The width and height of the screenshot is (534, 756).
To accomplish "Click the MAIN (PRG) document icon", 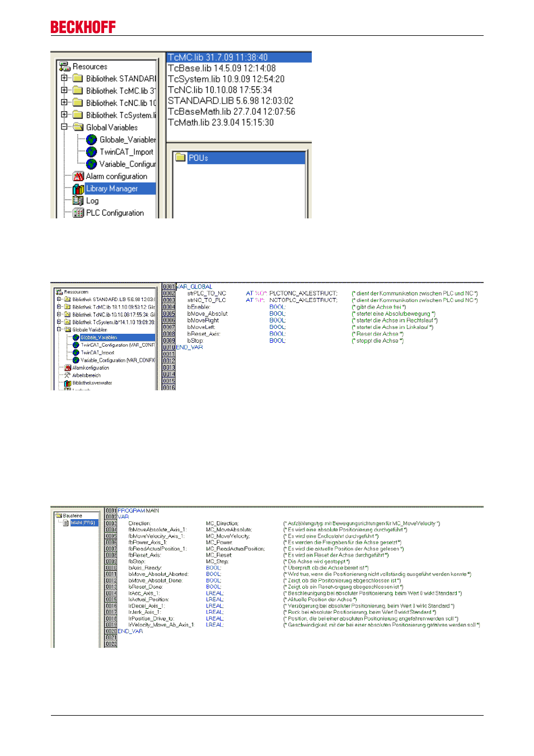I will pyautogui.click(x=66, y=522).
